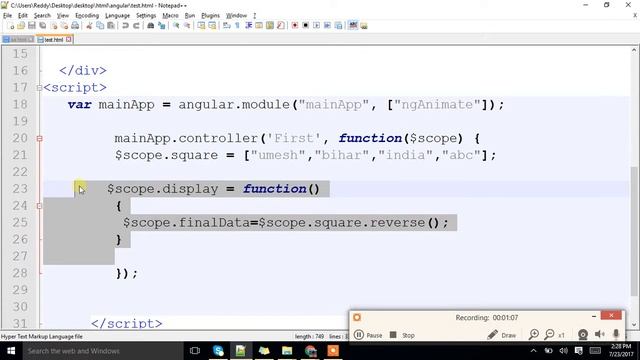Image resolution: width=640 pixels, height=360 pixels.
Task: Open the View menu
Action: [62, 16]
